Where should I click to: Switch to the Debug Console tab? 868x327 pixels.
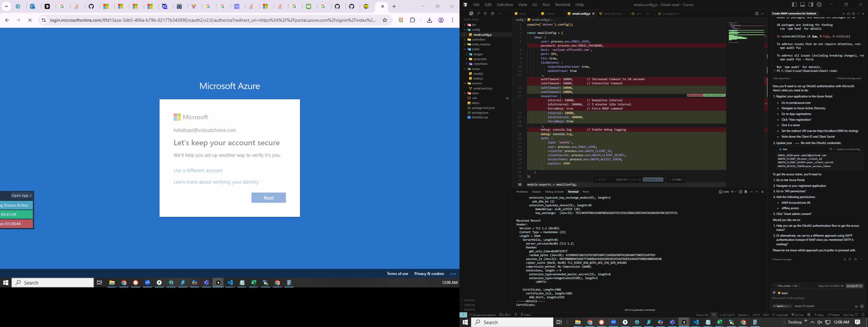[x=554, y=192]
